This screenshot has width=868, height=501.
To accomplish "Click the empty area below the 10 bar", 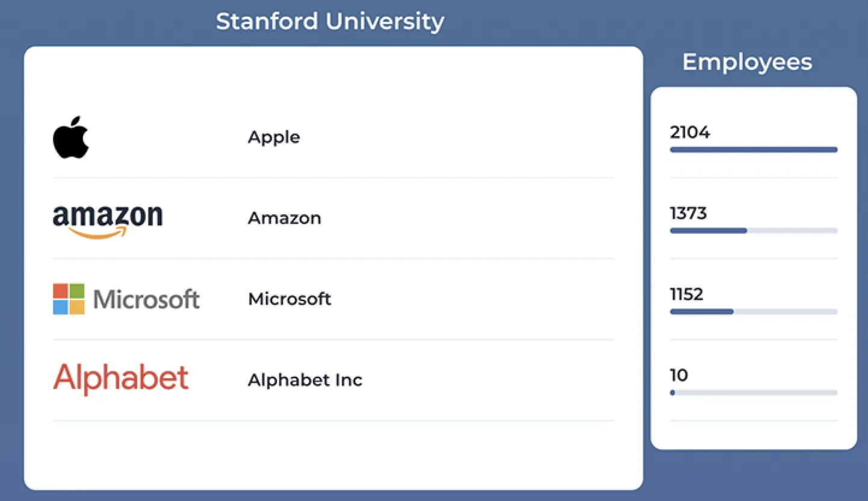I will [753, 434].
